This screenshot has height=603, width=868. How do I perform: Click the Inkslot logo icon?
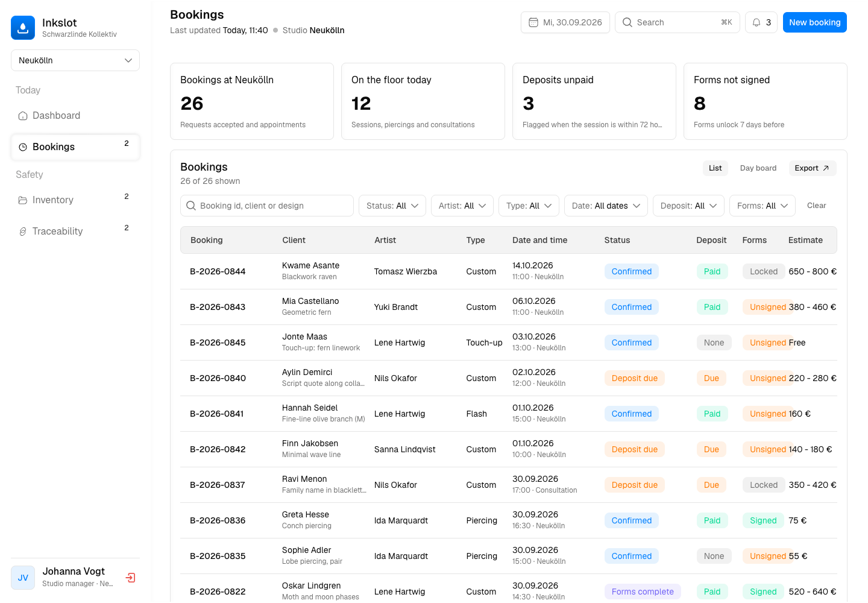tap(23, 28)
